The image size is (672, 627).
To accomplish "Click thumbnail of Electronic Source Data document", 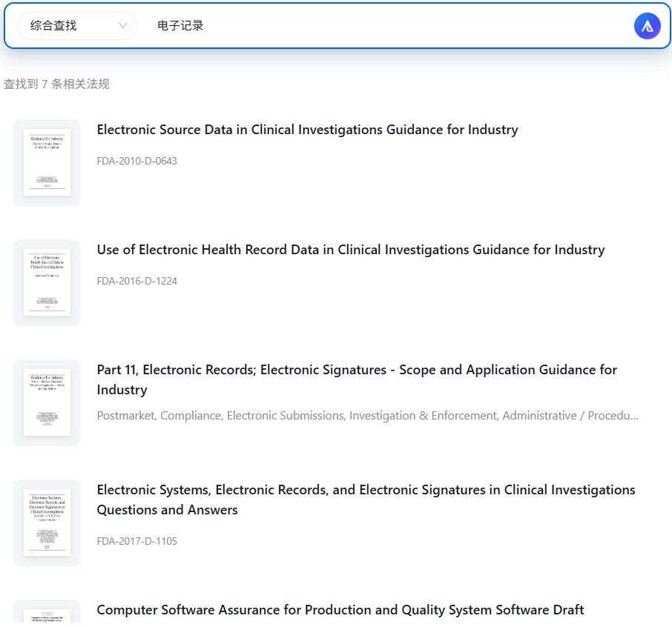I will pos(47,163).
